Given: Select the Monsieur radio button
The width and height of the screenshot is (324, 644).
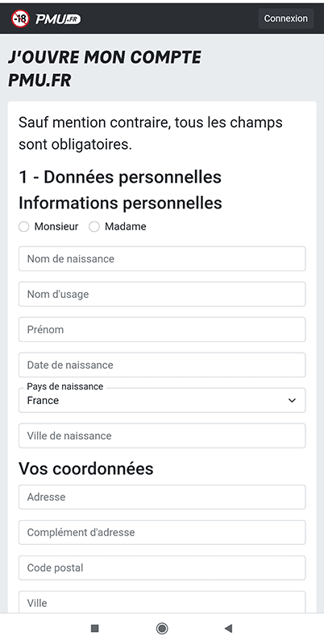Looking at the screenshot, I should (x=24, y=227).
